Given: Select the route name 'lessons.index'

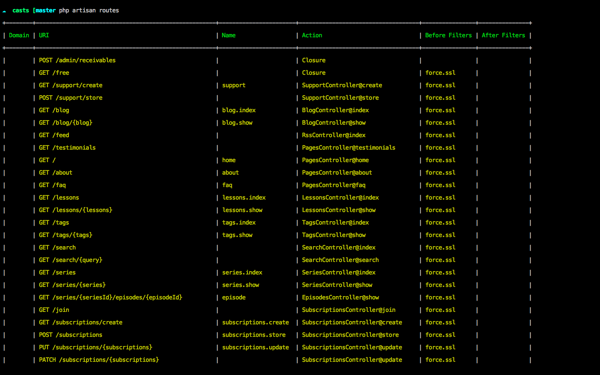Looking at the screenshot, I should (x=244, y=197).
